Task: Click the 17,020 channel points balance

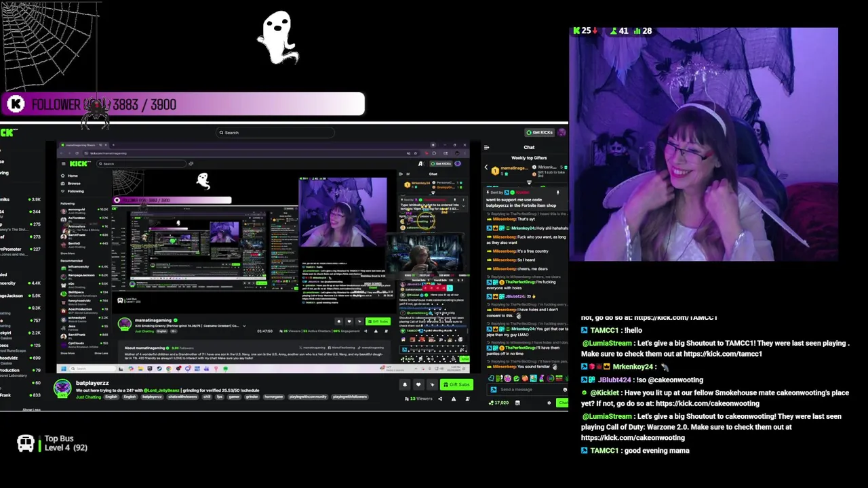Action: coord(499,403)
